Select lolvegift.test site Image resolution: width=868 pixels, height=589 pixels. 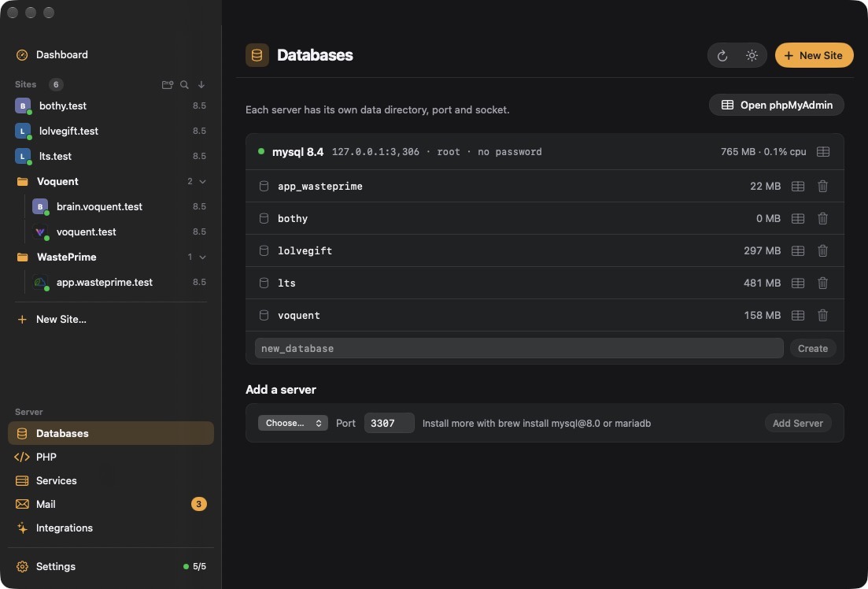[111, 131]
